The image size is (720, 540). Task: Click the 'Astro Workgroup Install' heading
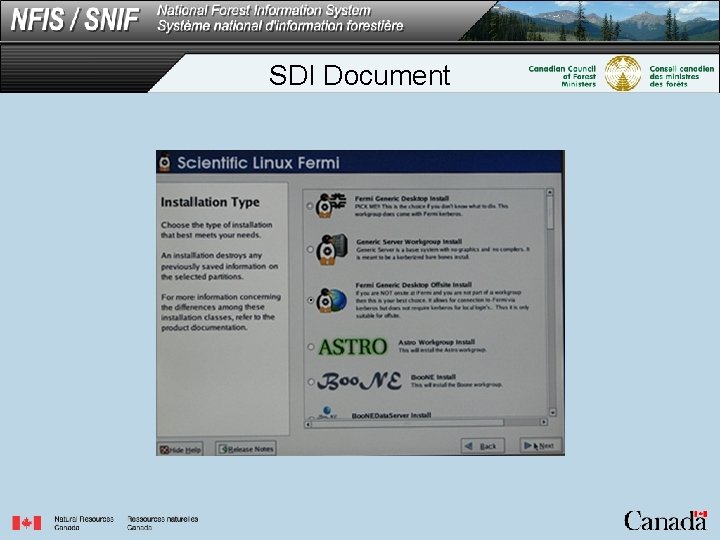(437, 342)
